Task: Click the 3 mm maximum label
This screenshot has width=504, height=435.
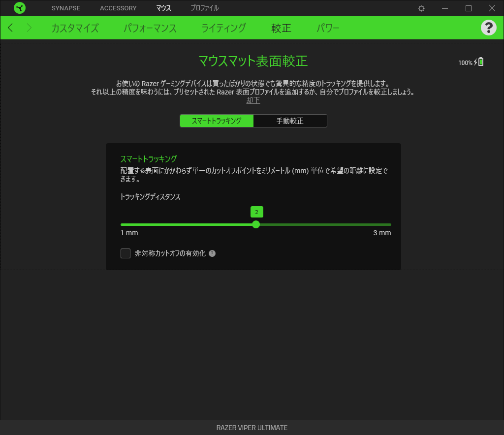Action: coord(382,233)
